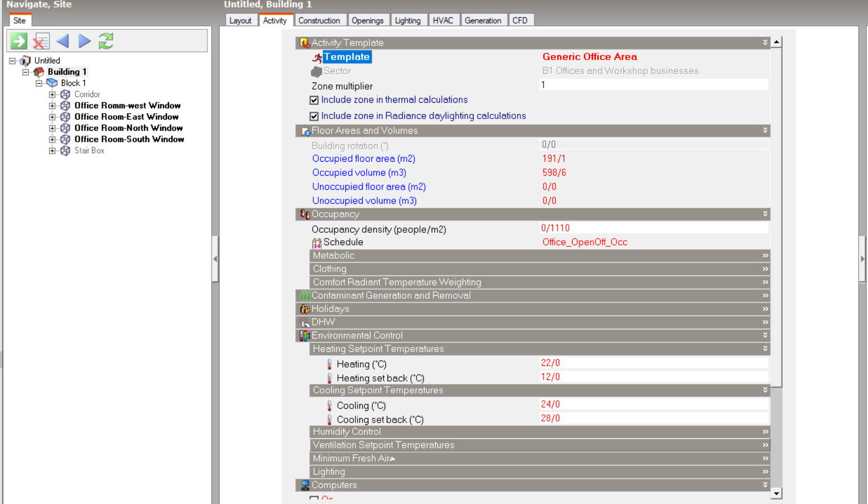Click the Computers section icon
The width and height of the screenshot is (868, 504).
305,485
